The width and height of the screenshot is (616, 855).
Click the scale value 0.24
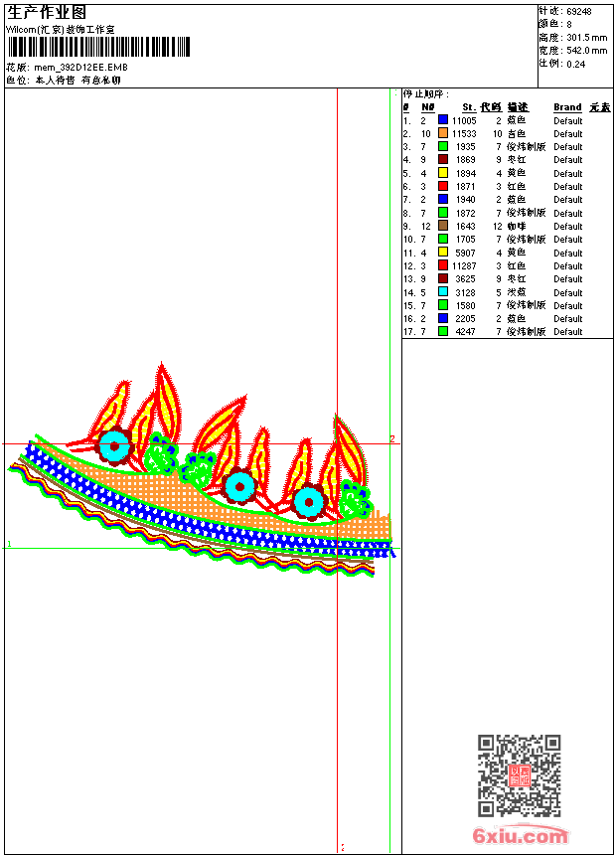[575, 64]
